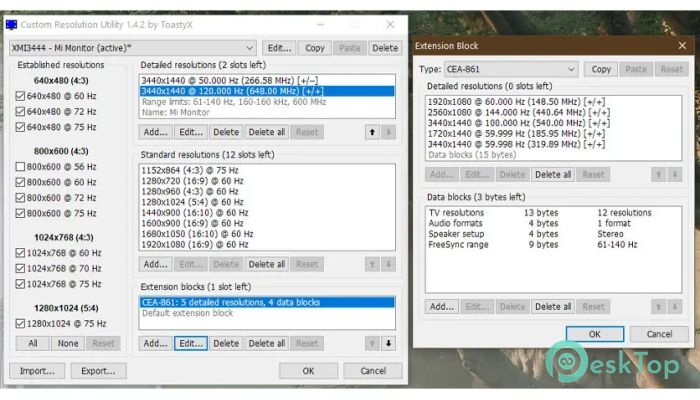
Task: Click Copy in Extension Block dialog
Action: [601, 69]
